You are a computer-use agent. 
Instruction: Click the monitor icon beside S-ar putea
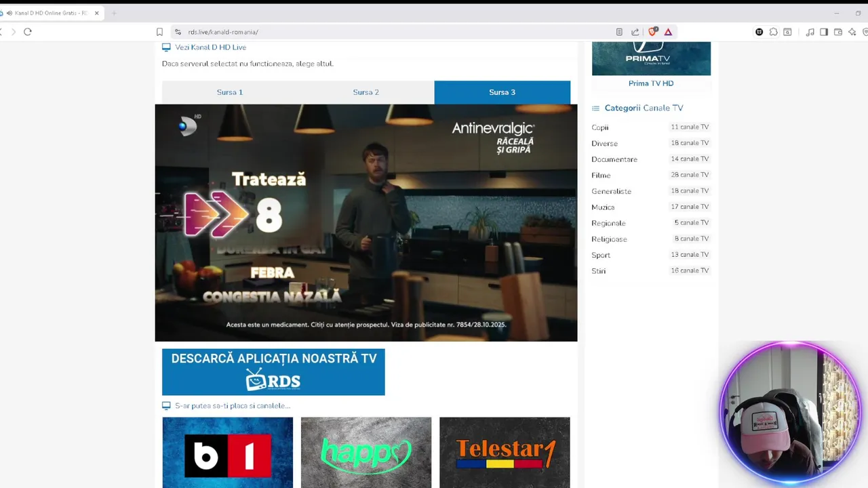click(x=166, y=406)
